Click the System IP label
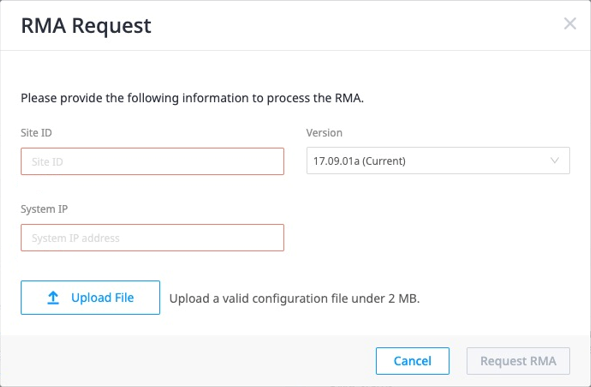Screen dimensions: 591x387 click(x=44, y=209)
